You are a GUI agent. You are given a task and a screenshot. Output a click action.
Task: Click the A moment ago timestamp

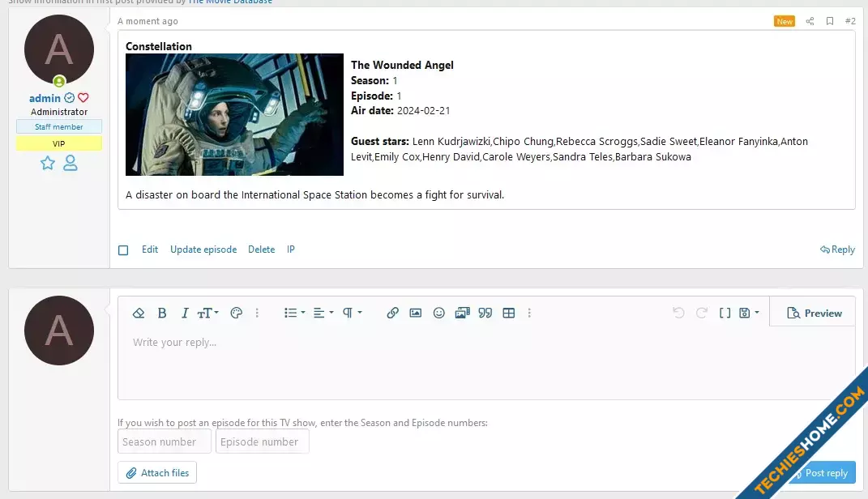[x=148, y=21]
